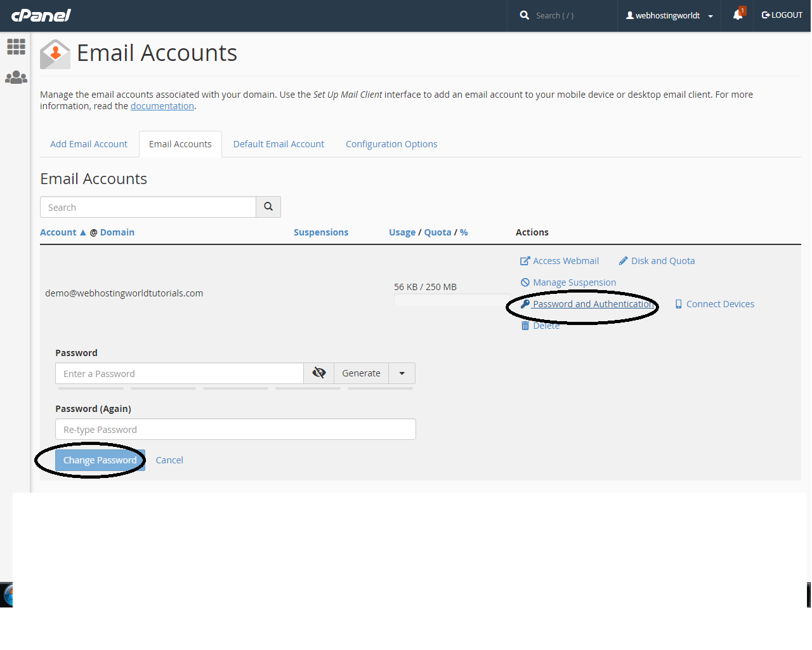The image size is (812, 650).
Task: Open webmail via the Access Webmail icon
Action: tap(525, 260)
